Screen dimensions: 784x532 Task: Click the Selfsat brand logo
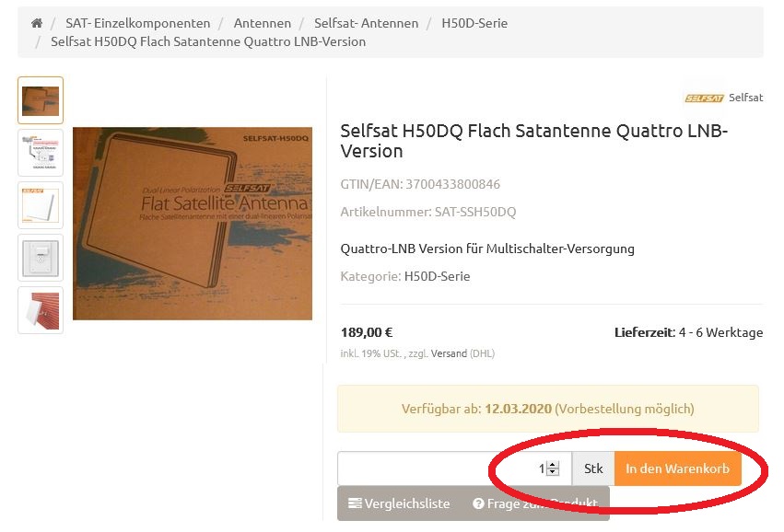(x=704, y=97)
